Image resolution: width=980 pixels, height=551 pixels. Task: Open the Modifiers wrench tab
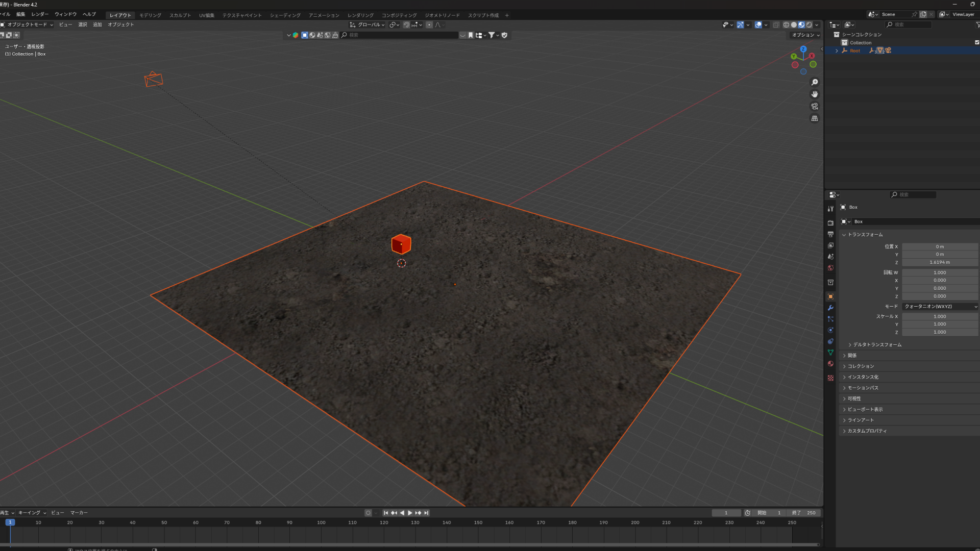(830, 308)
